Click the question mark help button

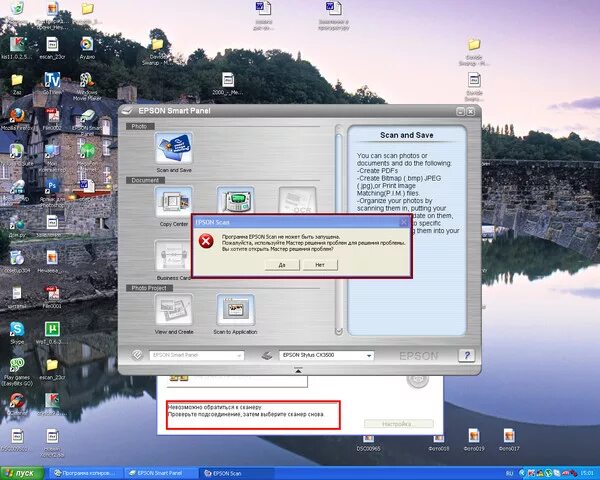[466, 356]
